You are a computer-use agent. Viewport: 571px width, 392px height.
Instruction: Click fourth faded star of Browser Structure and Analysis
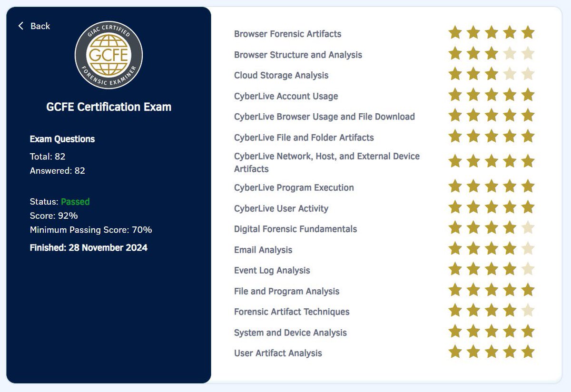pyautogui.click(x=510, y=53)
